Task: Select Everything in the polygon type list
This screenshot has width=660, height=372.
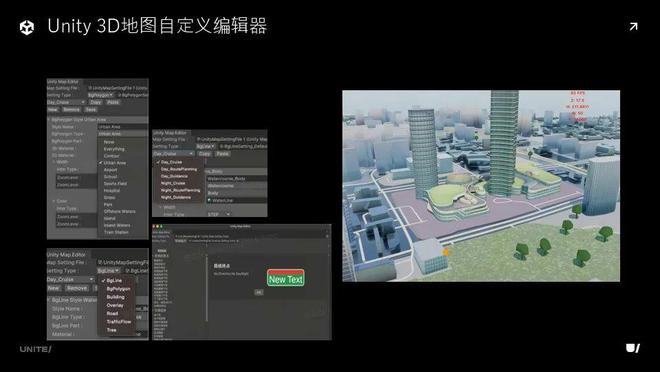Action: click(x=114, y=149)
